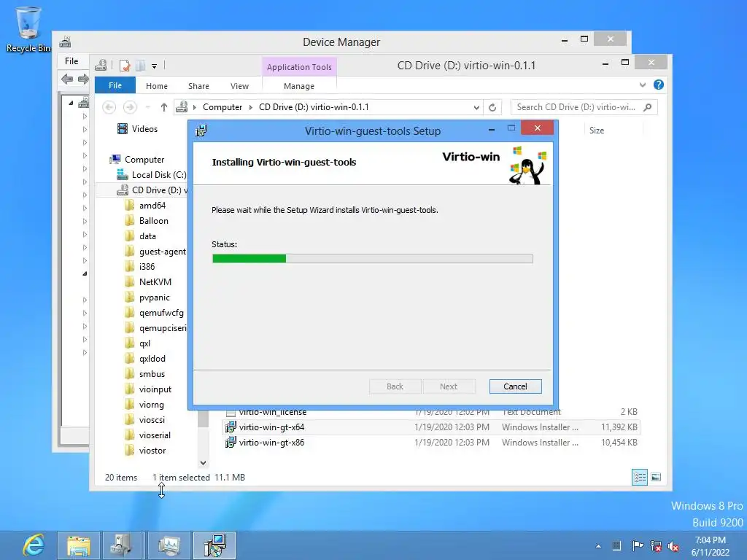The image size is (747, 560).
Task: Click the Explorer Back navigation arrow
Action: pos(109,107)
